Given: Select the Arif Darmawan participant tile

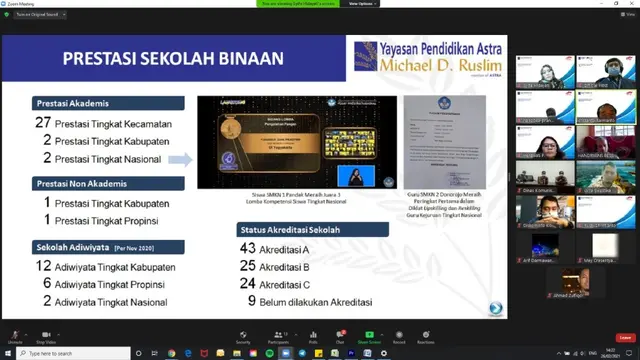Looking at the screenshot, I should coord(545,248).
